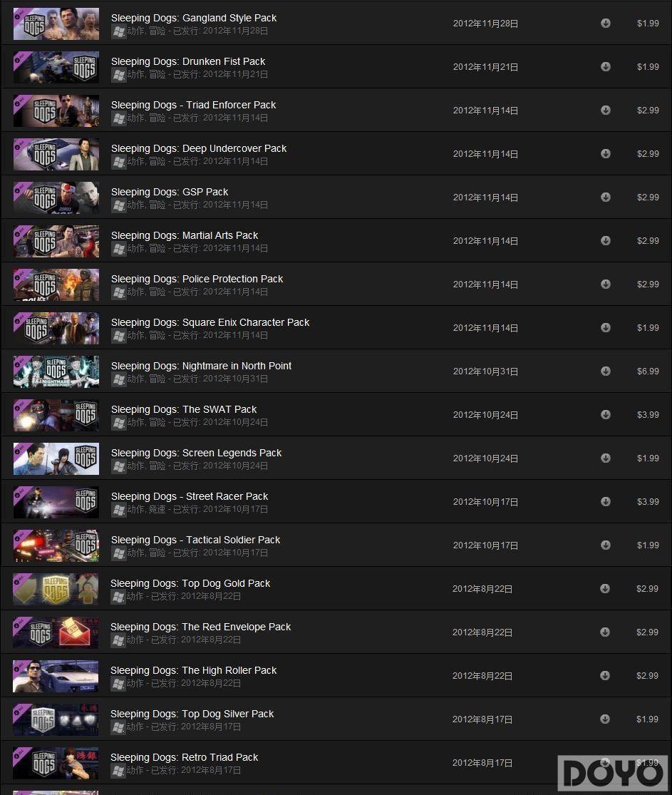This screenshot has width=672, height=795.
Task: Click download arrow icon for Drunken Fist Pack
Action: pos(605,67)
